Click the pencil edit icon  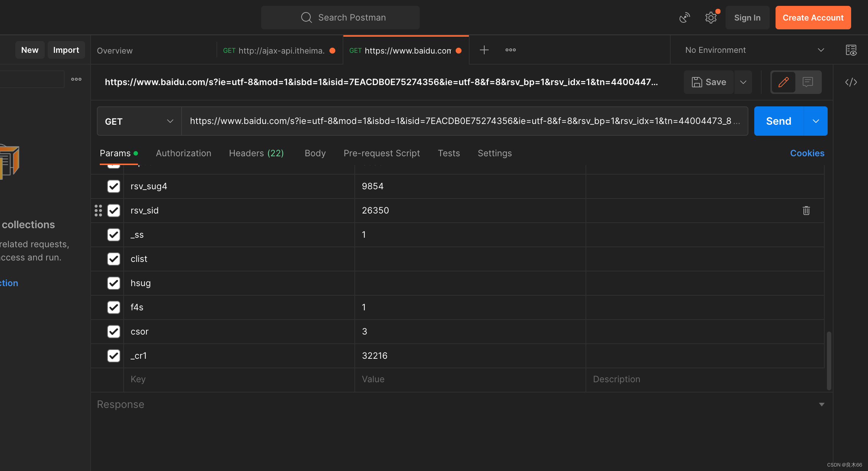[783, 82]
